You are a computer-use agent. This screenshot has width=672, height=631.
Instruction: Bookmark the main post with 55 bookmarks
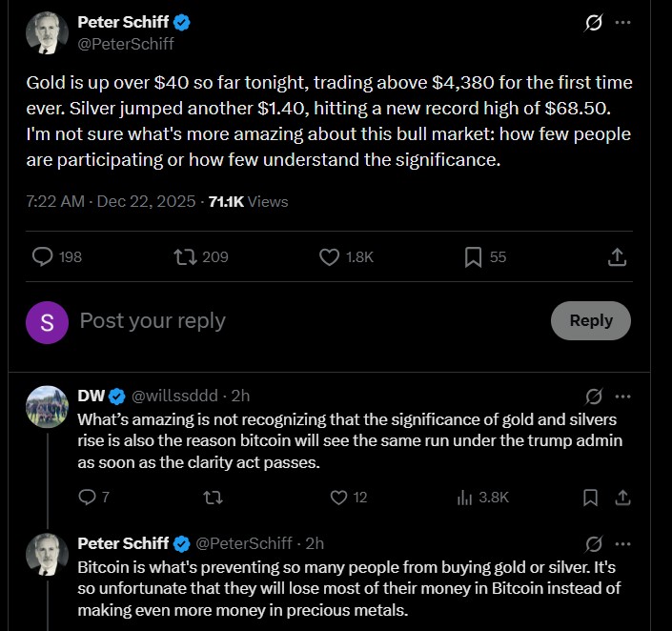[x=473, y=256]
